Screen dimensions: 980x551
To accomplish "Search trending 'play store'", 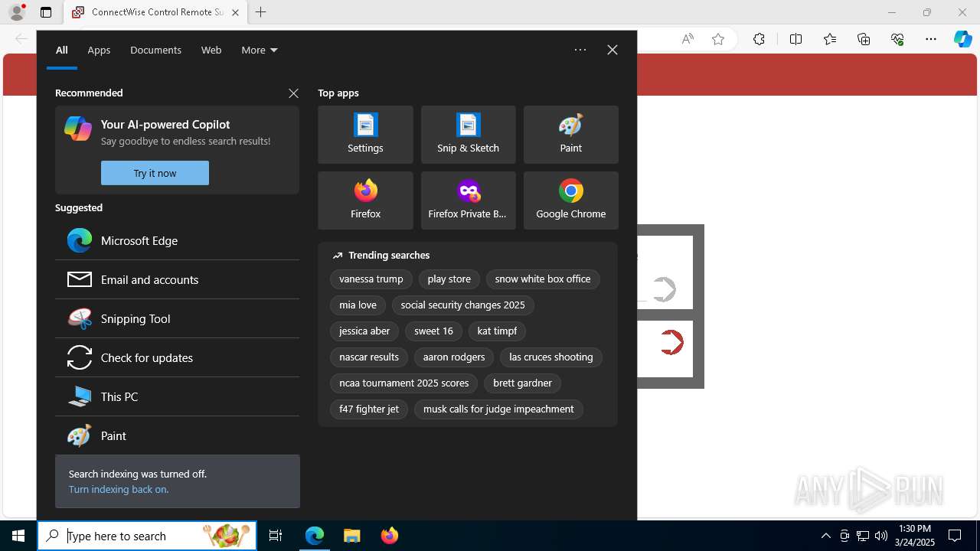I will pos(449,279).
